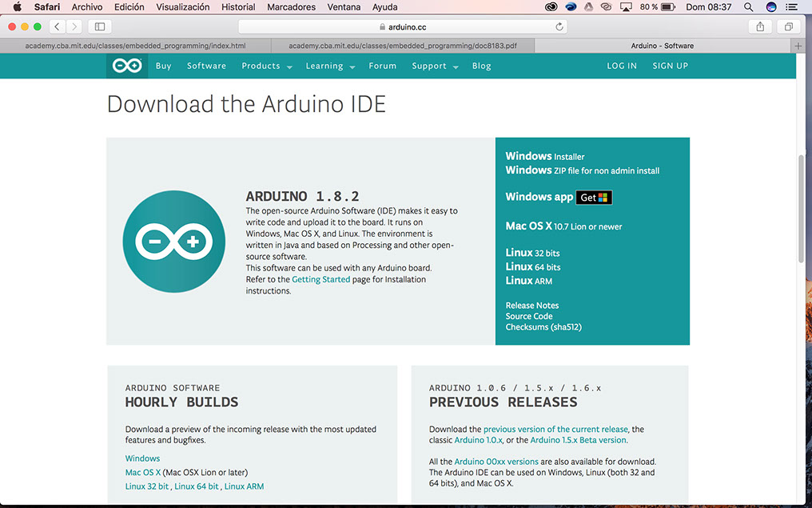Click Google Drive icon in menu bar
Viewport: 812px width, 508px height.
coord(588,6)
